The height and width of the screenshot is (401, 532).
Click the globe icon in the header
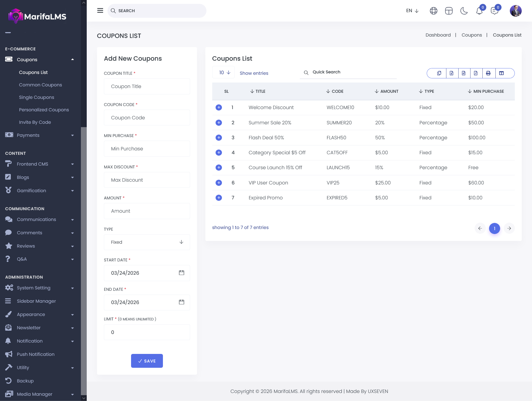[434, 11]
